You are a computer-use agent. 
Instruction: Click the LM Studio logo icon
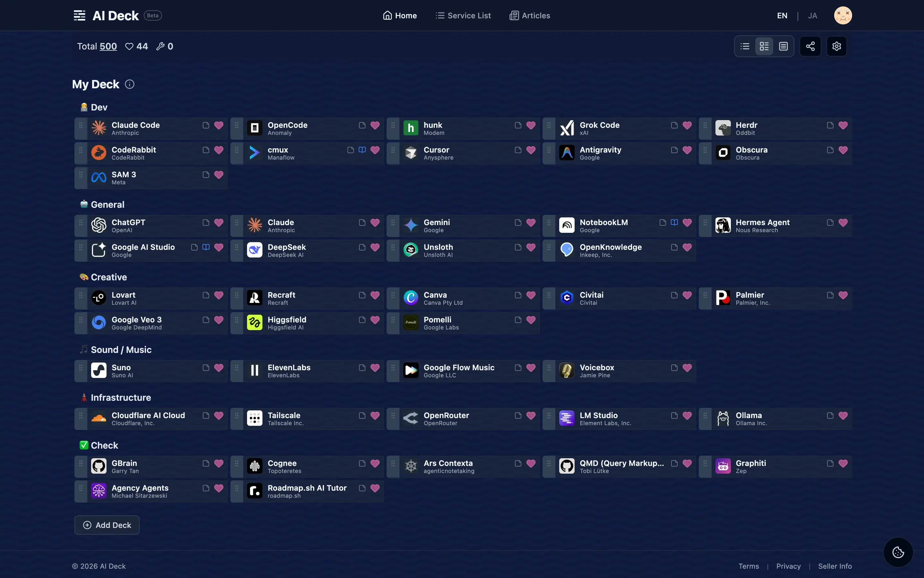(567, 418)
